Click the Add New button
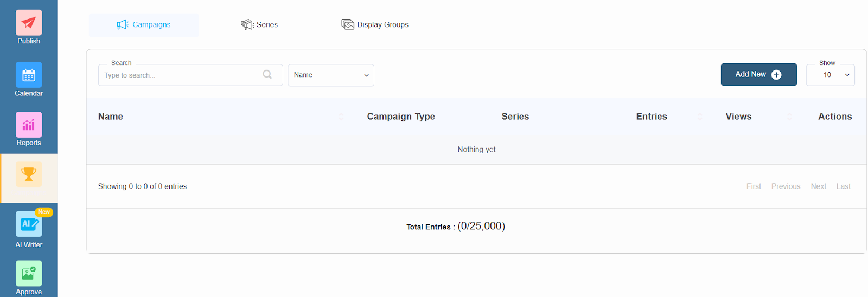868x297 pixels. pyautogui.click(x=758, y=75)
